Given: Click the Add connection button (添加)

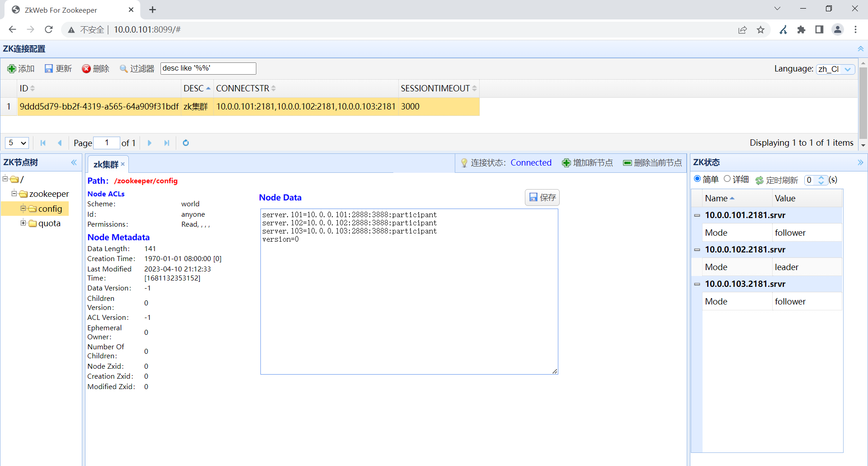Looking at the screenshot, I should (x=21, y=68).
